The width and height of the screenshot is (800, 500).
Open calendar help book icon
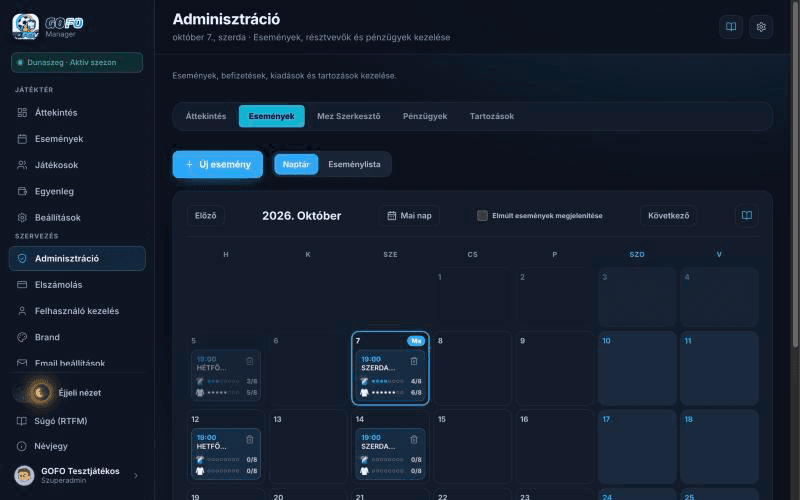click(x=746, y=215)
